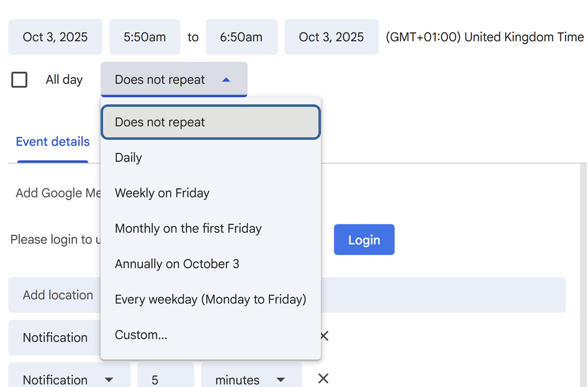Screen dimensions: 588x387
Task: Remove the first notification with X icon
Action: pyautogui.click(x=324, y=336)
